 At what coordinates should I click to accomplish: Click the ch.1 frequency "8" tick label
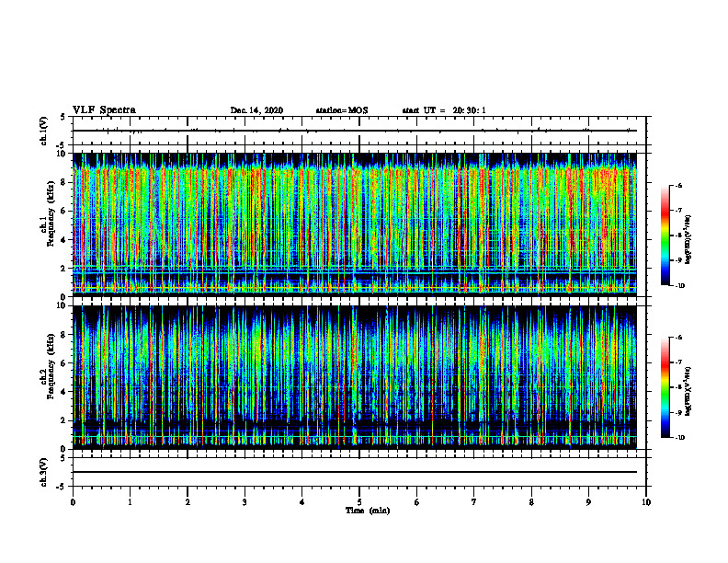(64, 182)
